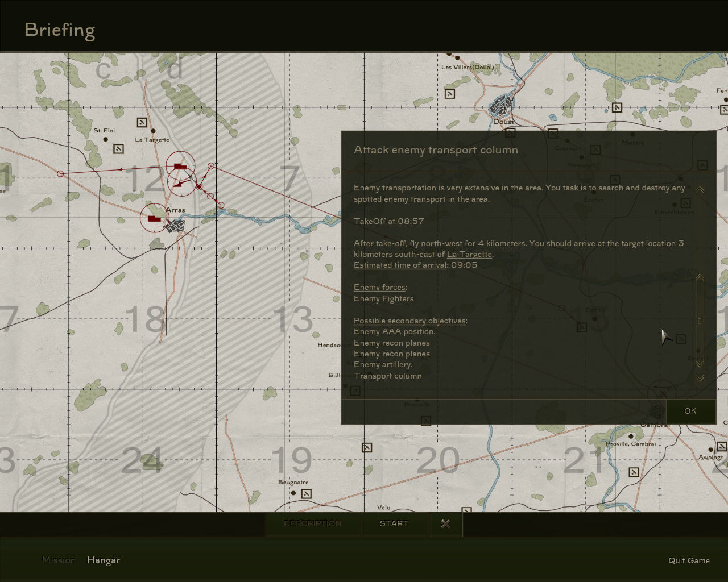Screen dimensions: 728x582
Task: Open the Hangar tab
Action: pos(104,560)
